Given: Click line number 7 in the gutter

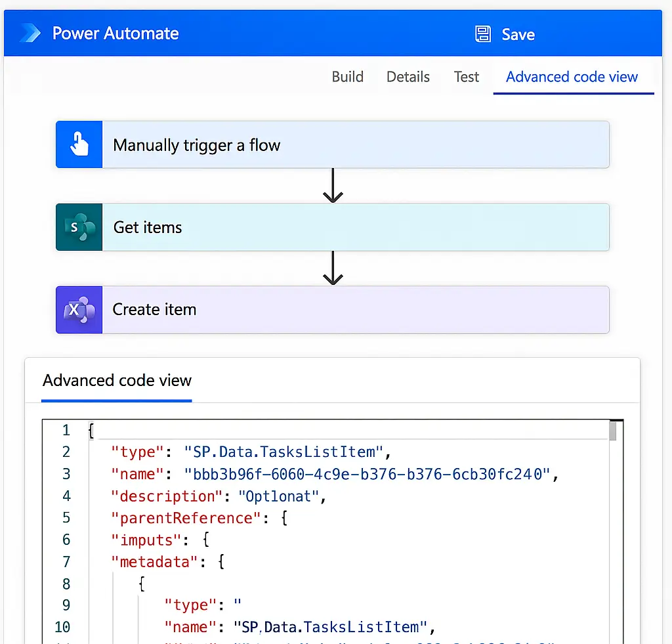Looking at the screenshot, I should coord(66,562).
